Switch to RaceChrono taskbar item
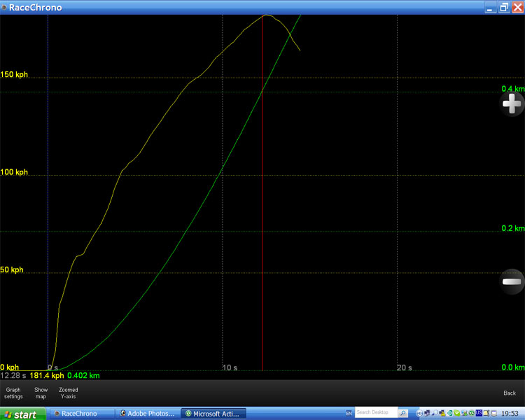 (80, 414)
